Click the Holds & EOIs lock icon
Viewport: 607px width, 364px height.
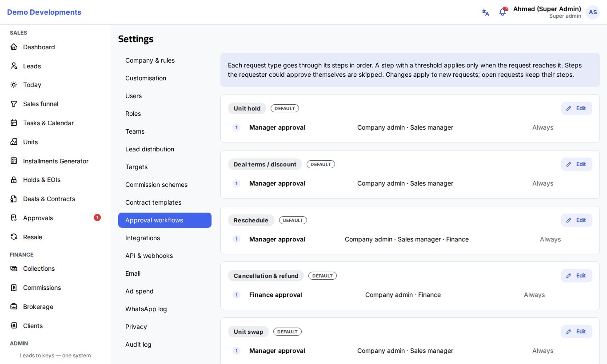pyautogui.click(x=14, y=180)
